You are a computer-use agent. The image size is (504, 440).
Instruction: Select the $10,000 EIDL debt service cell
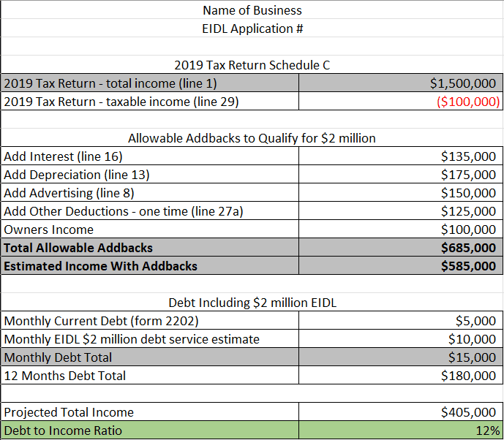(401, 339)
